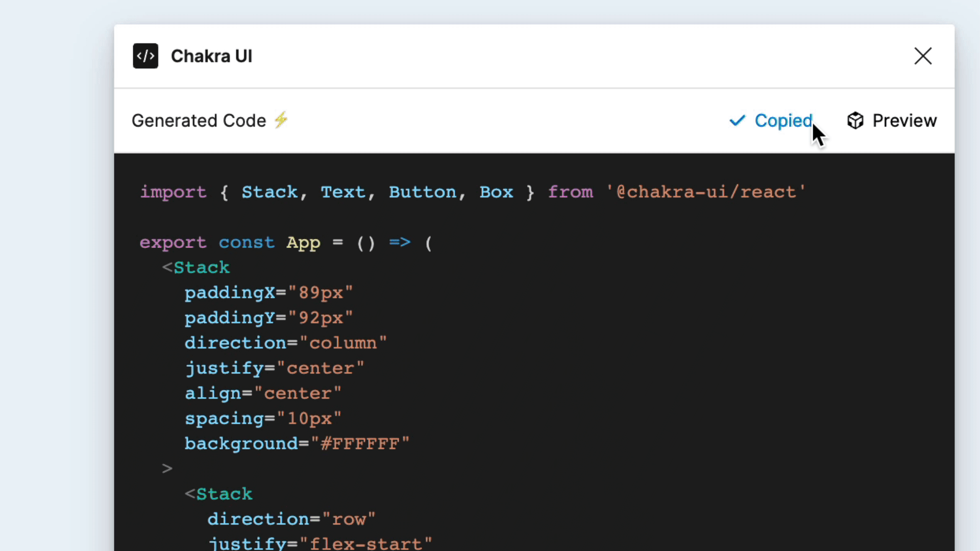Image resolution: width=980 pixels, height=551 pixels.
Task: Close the Chakra UI plugin panel
Action: point(923,56)
